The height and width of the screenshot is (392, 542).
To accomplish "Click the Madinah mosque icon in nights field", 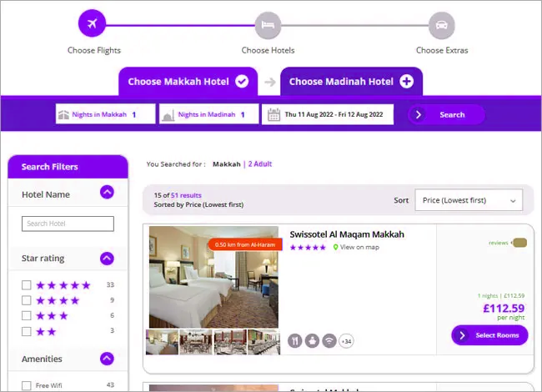I will 168,115.
